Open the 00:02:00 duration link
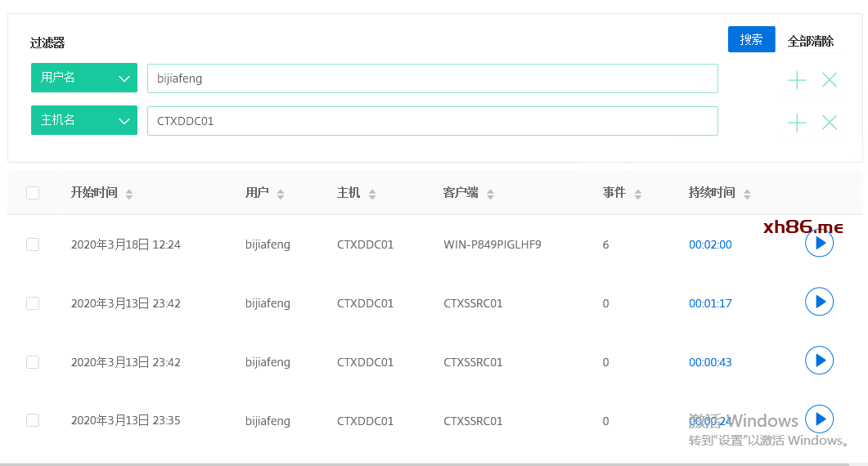Viewport: 868px width, 466px height. point(710,244)
